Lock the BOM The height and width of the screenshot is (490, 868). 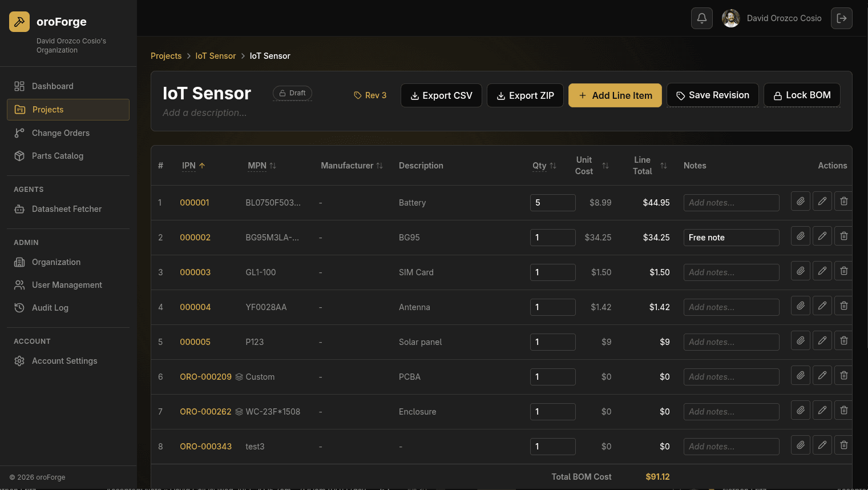click(x=802, y=95)
